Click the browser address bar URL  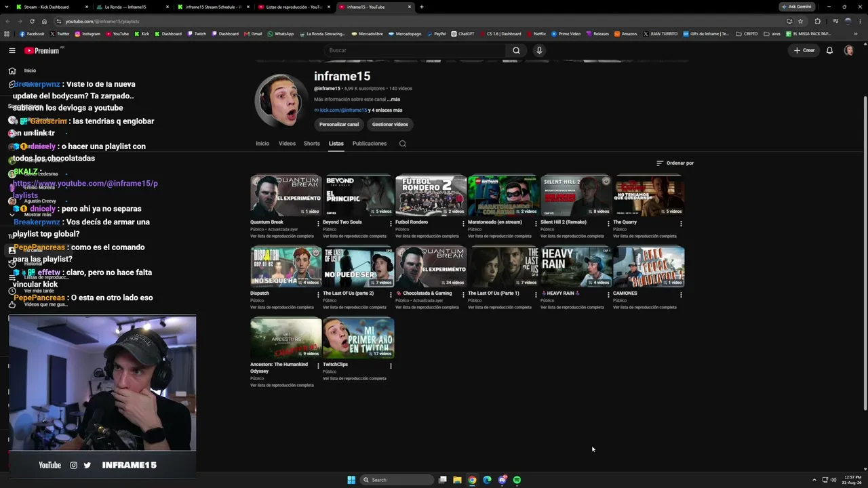[102, 21]
